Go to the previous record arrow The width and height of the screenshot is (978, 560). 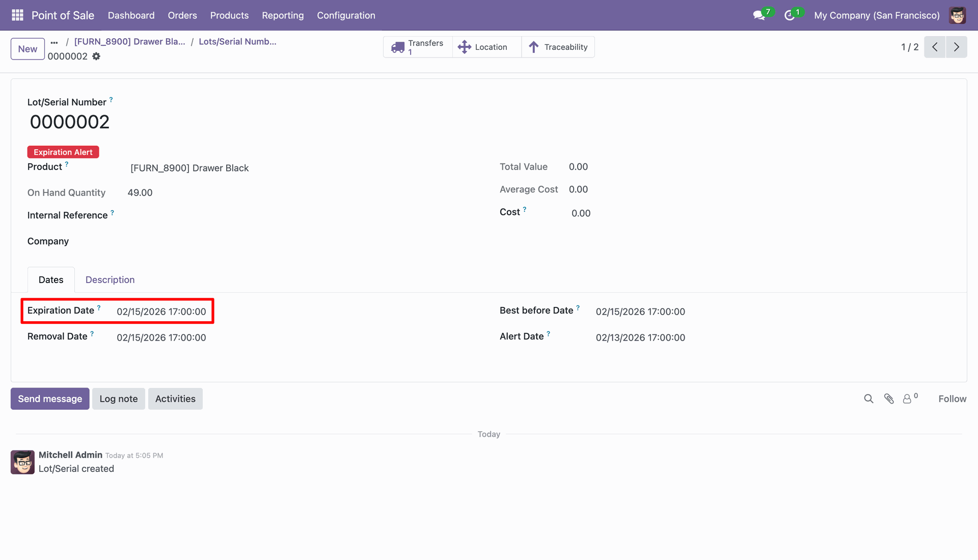(x=935, y=47)
